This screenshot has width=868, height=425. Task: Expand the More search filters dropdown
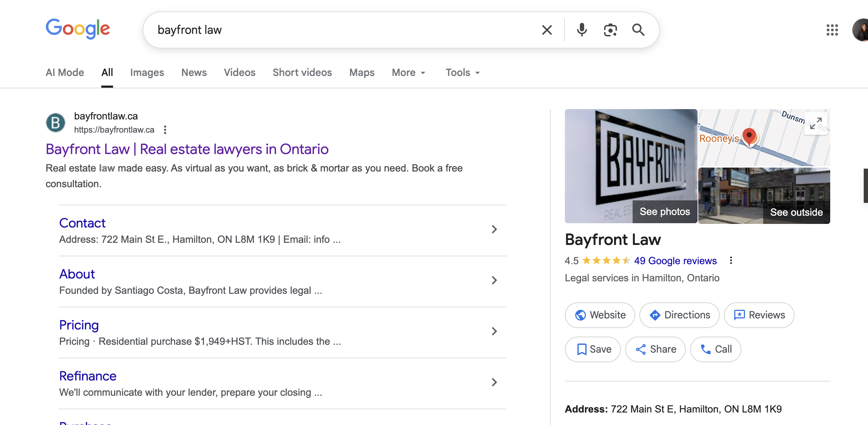pyautogui.click(x=409, y=73)
